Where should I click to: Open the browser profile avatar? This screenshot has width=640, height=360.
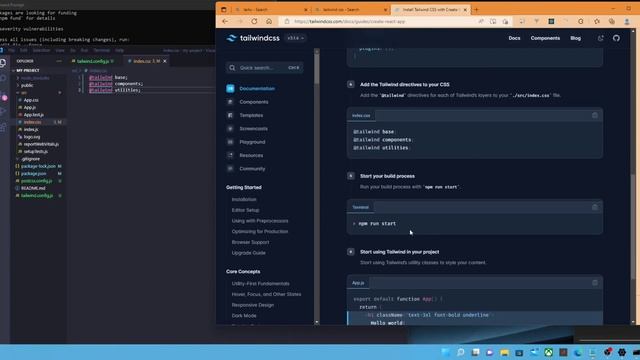(627, 21)
